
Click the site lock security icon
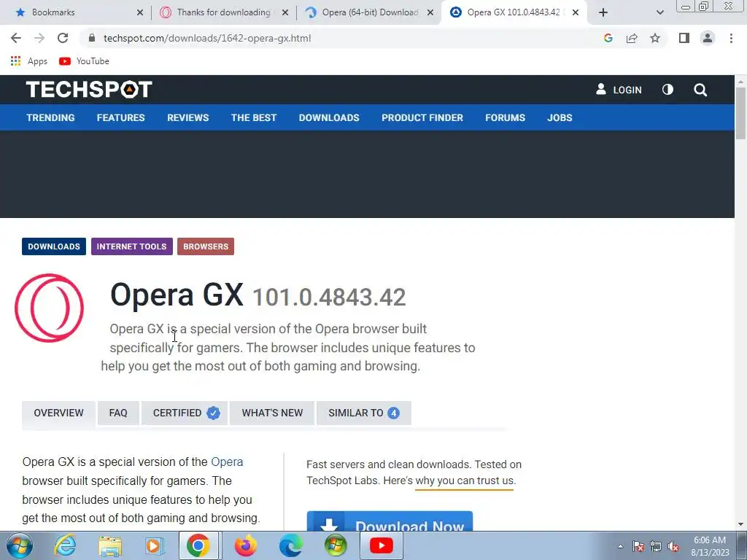92,38
